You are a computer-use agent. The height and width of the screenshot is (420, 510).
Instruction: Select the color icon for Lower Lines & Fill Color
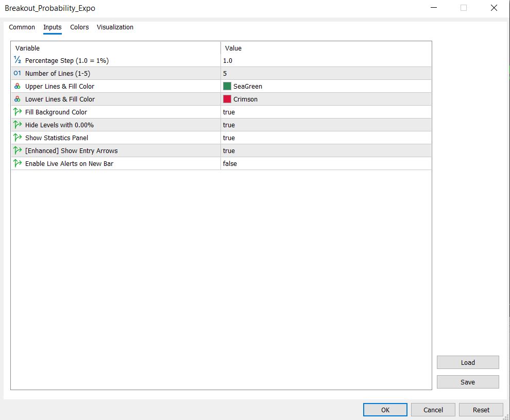pyautogui.click(x=17, y=99)
